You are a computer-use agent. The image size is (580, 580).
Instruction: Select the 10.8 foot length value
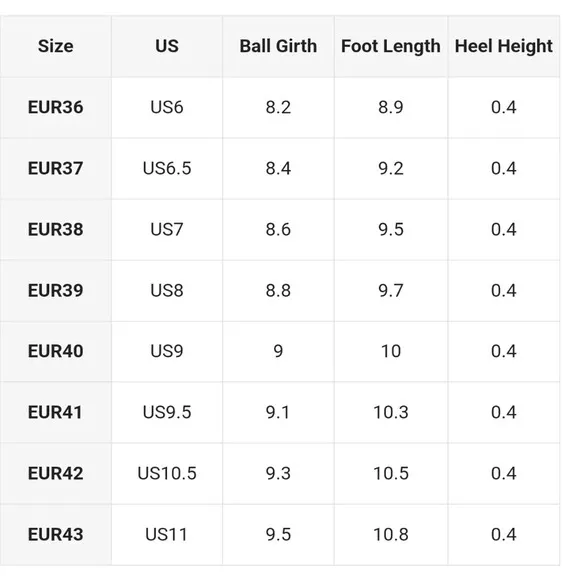pos(391,535)
